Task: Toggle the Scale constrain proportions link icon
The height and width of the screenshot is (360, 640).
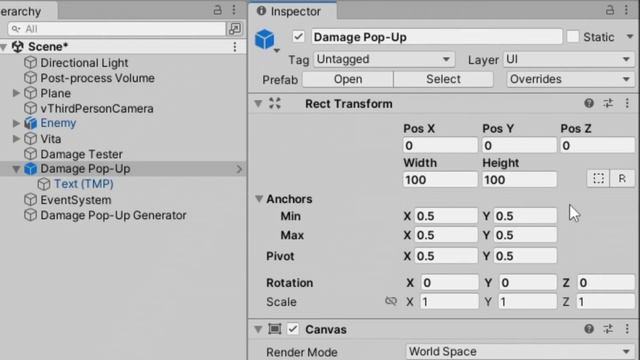Action: pos(391,301)
